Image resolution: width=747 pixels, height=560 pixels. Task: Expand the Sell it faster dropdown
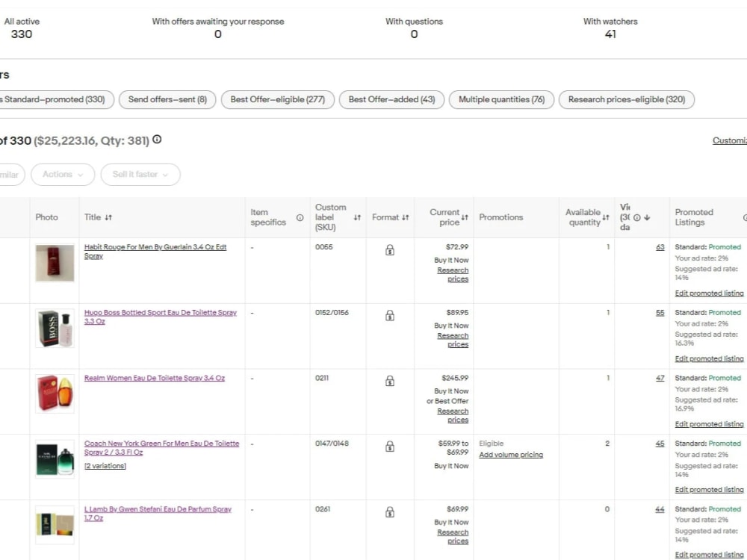[140, 174]
